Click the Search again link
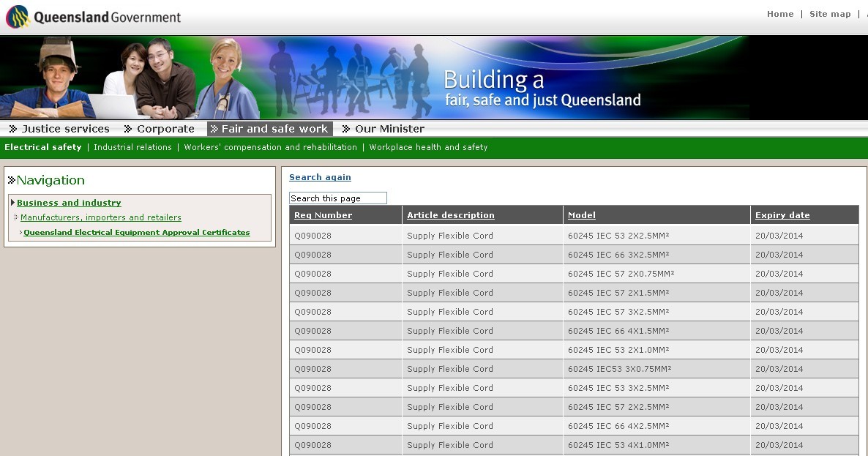This screenshot has width=868, height=456. 320,177
